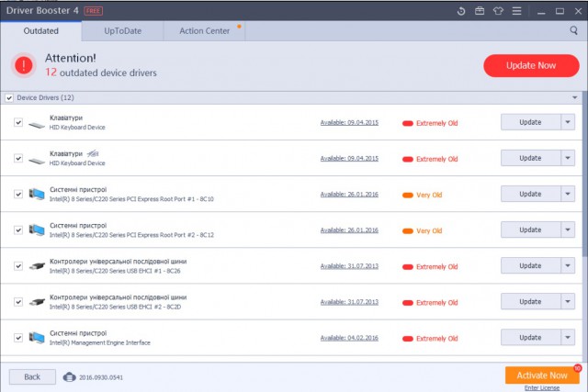Open the toolbox icon in title bar
This screenshot has width=588, height=392.
(480, 11)
